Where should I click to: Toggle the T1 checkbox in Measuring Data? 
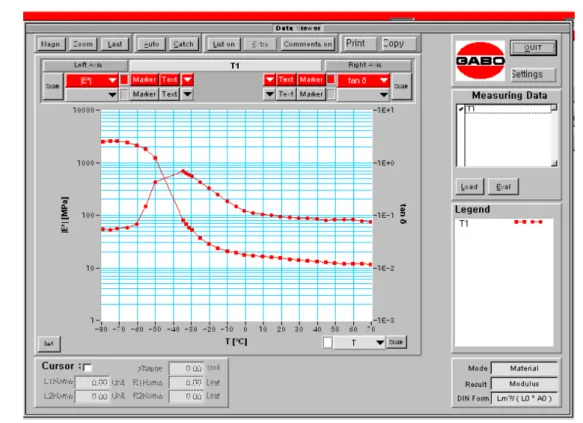461,109
